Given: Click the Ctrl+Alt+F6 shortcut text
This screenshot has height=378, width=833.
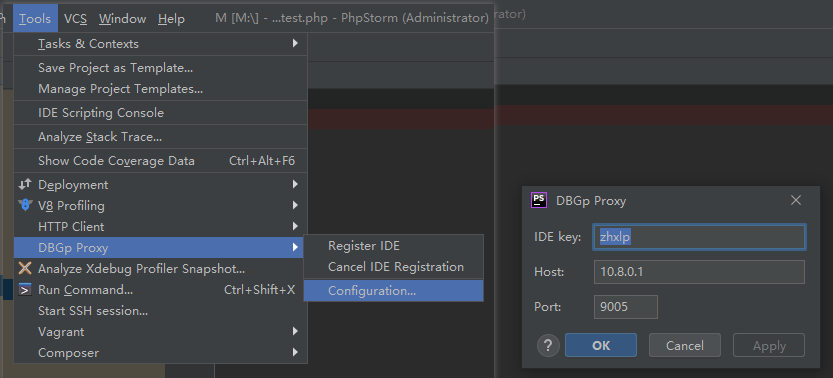Looking at the screenshot, I should 262,161.
